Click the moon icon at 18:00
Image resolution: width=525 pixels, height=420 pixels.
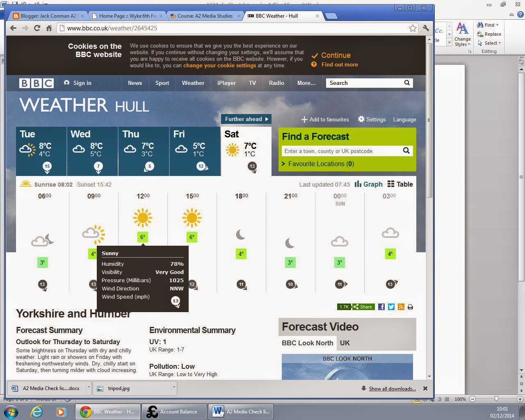tap(241, 234)
